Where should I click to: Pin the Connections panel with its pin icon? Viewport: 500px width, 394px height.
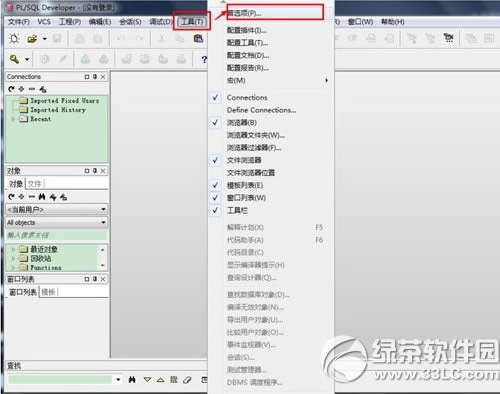pyautogui.click(x=95, y=77)
